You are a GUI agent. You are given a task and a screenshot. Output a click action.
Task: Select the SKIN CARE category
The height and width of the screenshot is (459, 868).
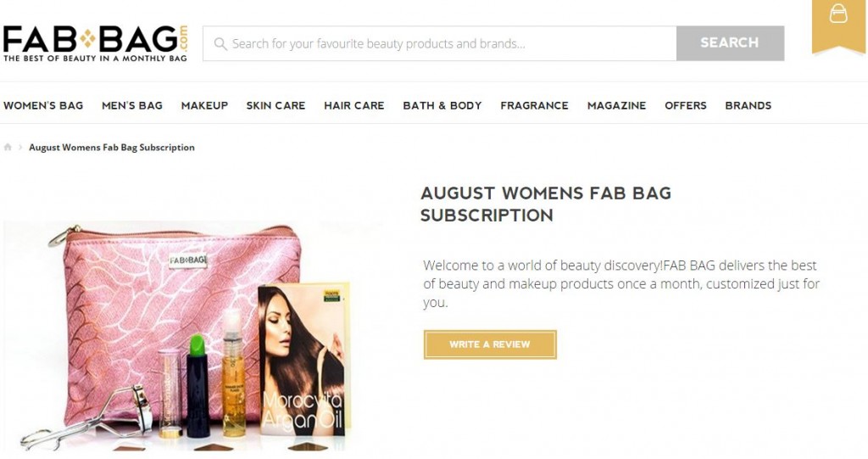[275, 105]
